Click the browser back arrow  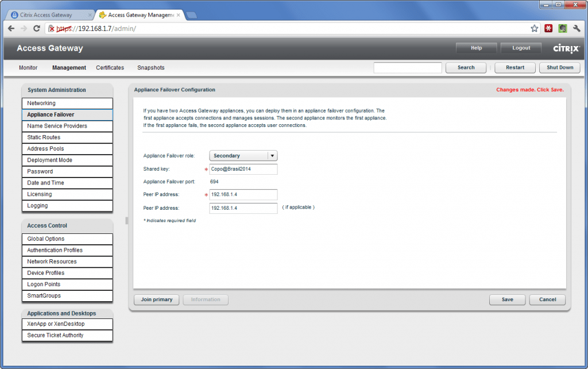(x=11, y=29)
